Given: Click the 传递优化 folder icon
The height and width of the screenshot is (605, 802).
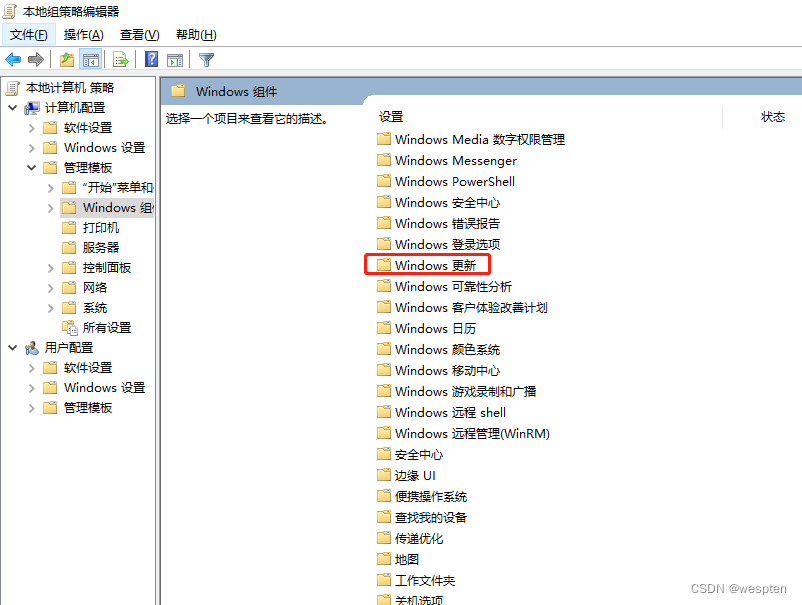Looking at the screenshot, I should 384,538.
